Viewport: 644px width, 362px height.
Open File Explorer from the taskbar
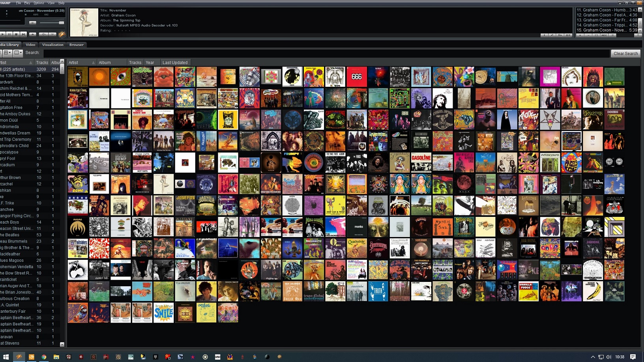pyautogui.click(x=56, y=357)
